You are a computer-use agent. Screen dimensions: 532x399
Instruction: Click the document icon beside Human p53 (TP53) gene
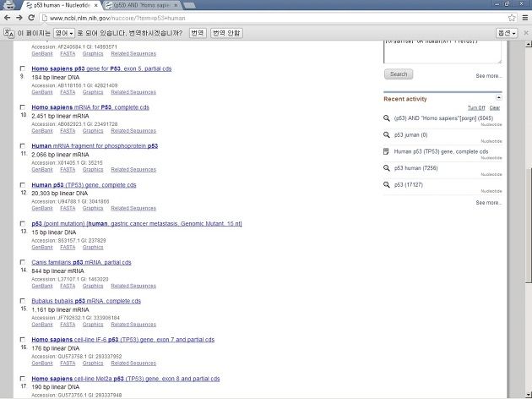[386, 151]
